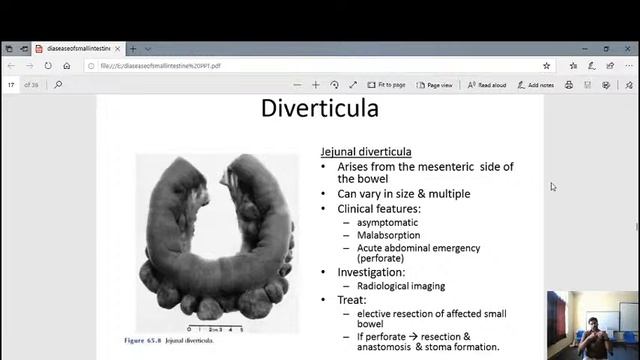The height and width of the screenshot is (360, 640).
Task: Click the Malabsorption bullet text
Action: click(388, 236)
